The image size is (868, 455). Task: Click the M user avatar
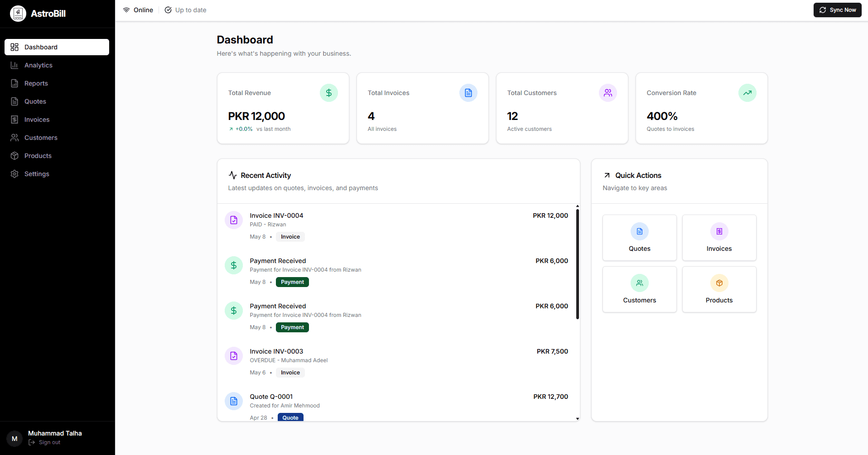pos(14,439)
